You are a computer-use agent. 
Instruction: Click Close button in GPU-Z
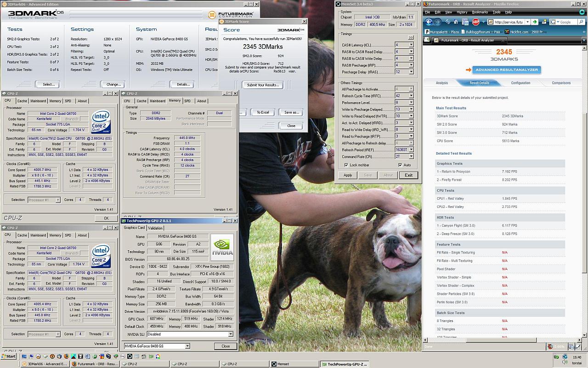226,346
